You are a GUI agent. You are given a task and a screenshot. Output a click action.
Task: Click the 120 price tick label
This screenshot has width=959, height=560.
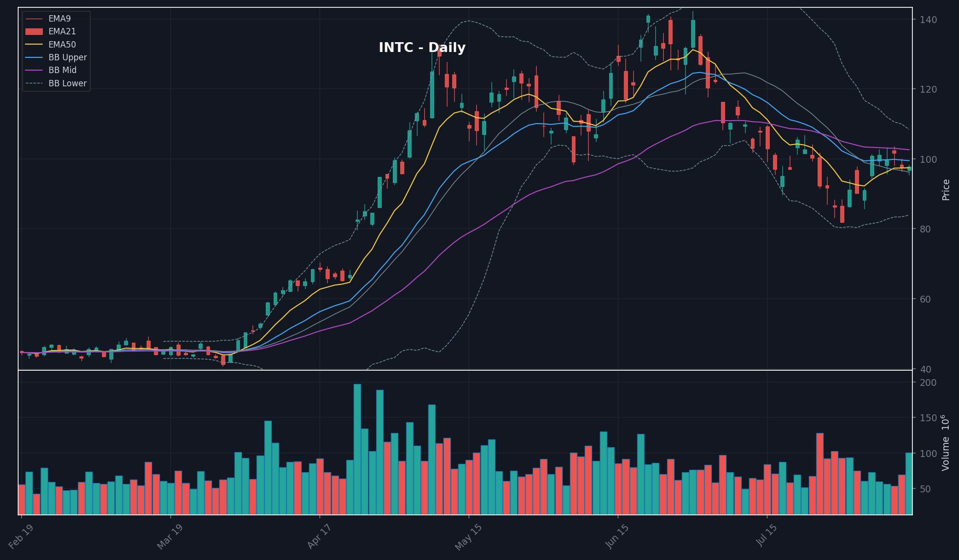tap(928, 89)
